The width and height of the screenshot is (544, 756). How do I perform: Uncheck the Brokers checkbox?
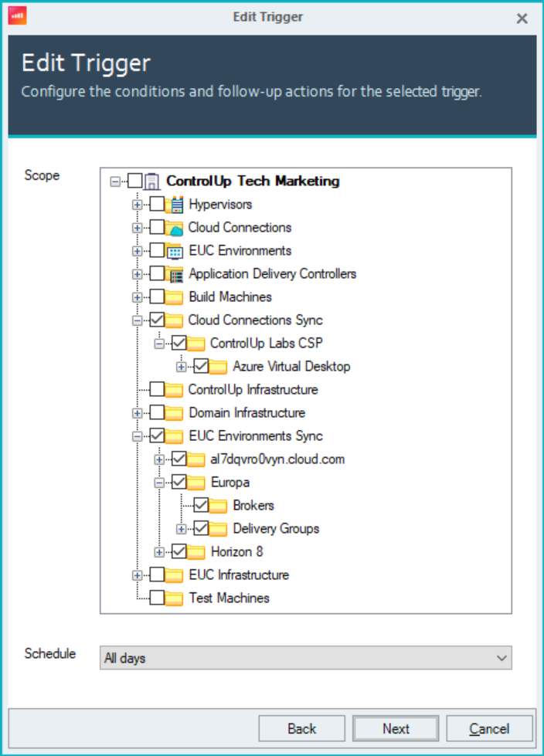(x=202, y=505)
